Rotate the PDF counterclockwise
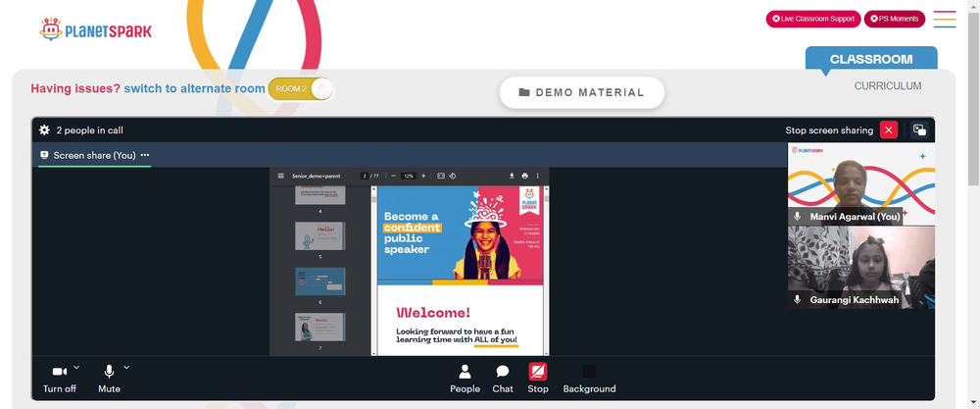 [453, 177]
